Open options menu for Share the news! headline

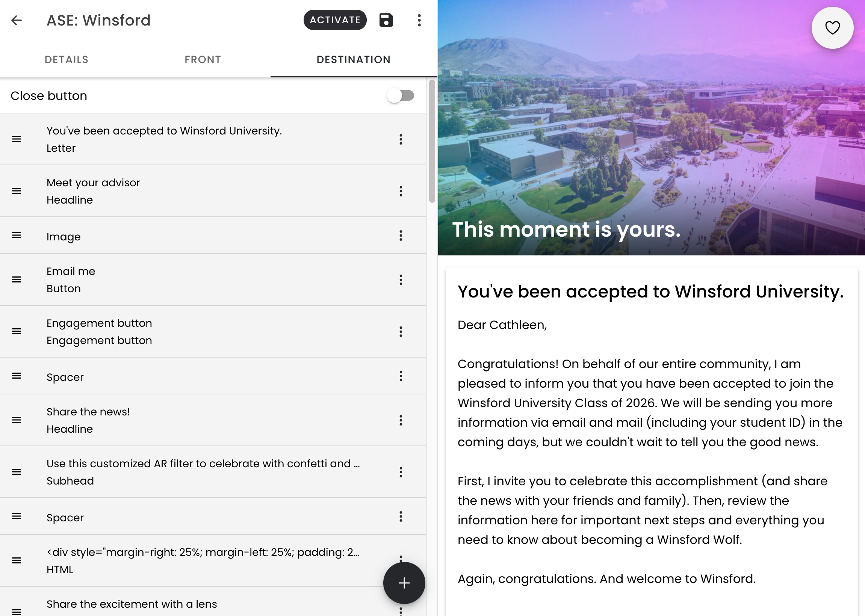(401, 420)
